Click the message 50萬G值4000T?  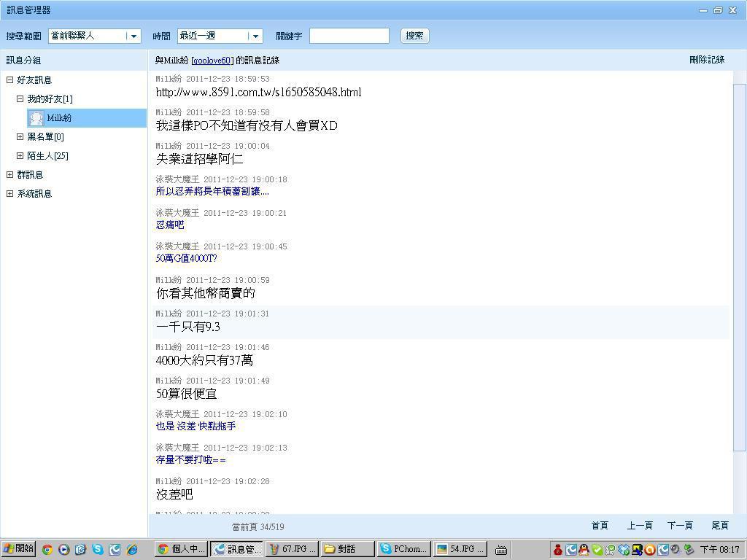tap(186, 259)
